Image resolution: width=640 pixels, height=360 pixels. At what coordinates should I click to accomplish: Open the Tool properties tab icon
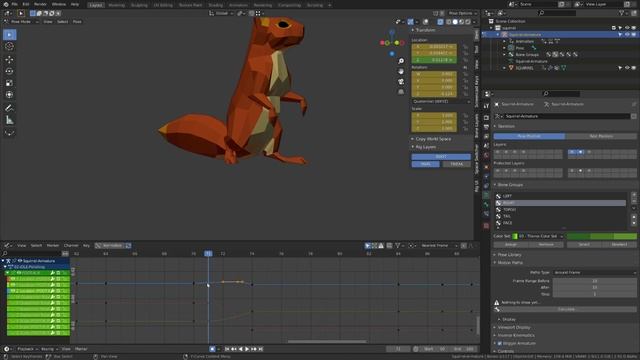coord(486,106)
